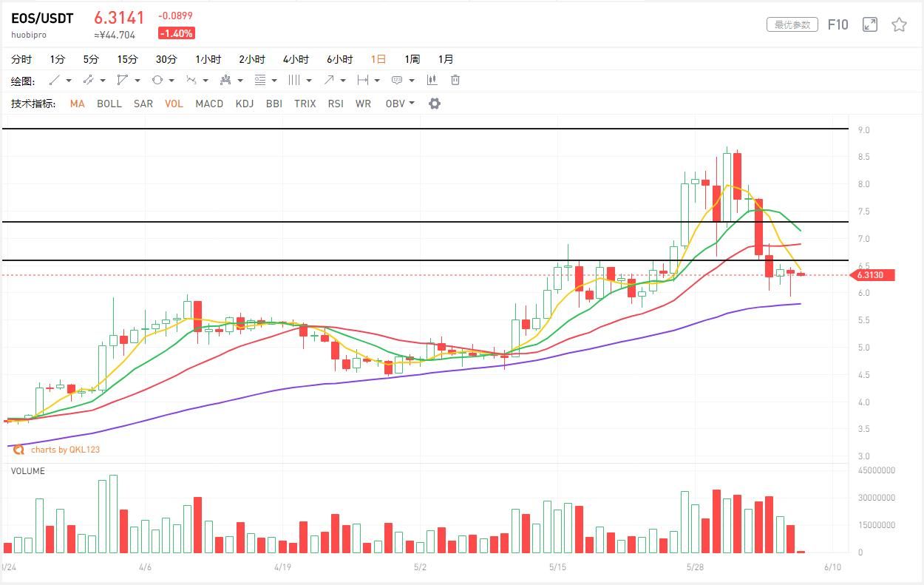Toggle the VOL indicator
Viewport: 924px width, 585px height.
click(x=174, y=104)
